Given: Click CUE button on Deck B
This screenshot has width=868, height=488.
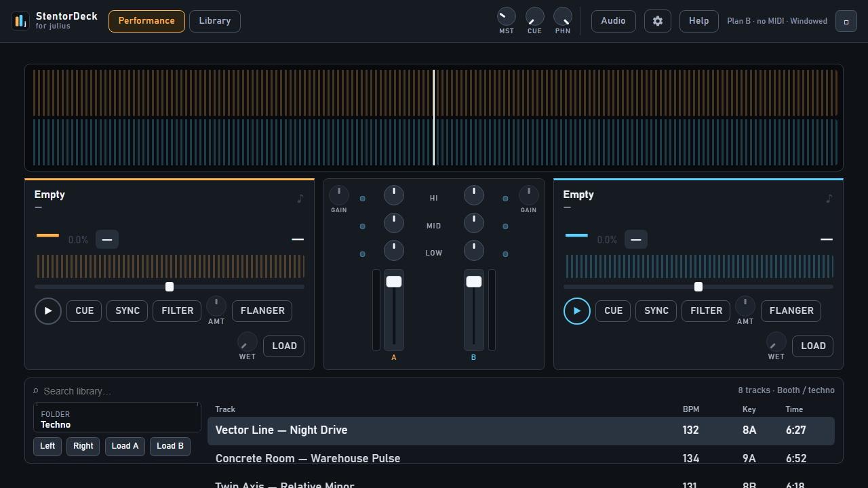Looking at the screenshot, I should click(x=613, y=311).
